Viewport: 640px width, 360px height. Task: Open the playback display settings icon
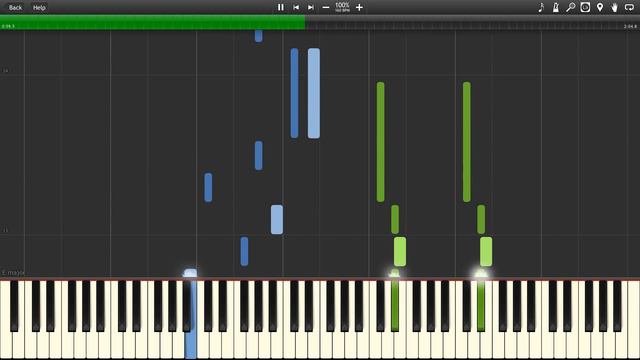585,7
